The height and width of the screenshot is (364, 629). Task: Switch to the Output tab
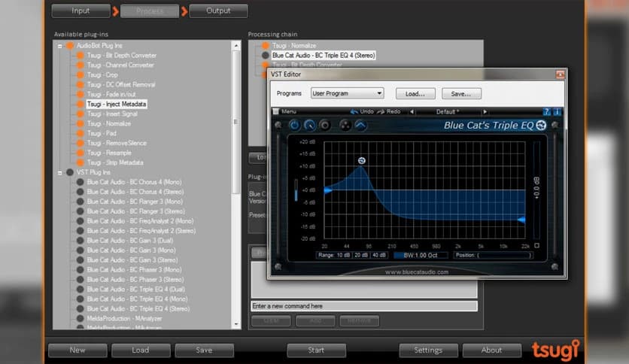click(218, 11)
